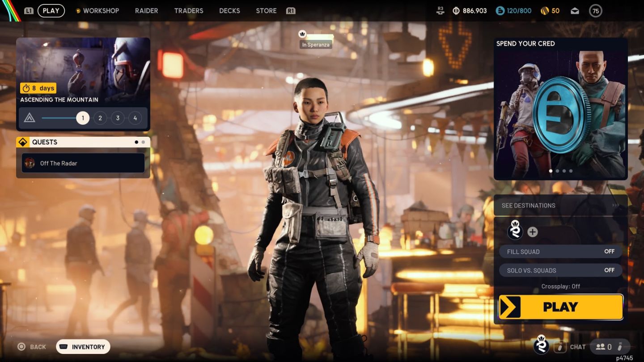The image size is (644, 362).
Task: Open the Spend Your Cred promo card
Action: tap(560, 109)
